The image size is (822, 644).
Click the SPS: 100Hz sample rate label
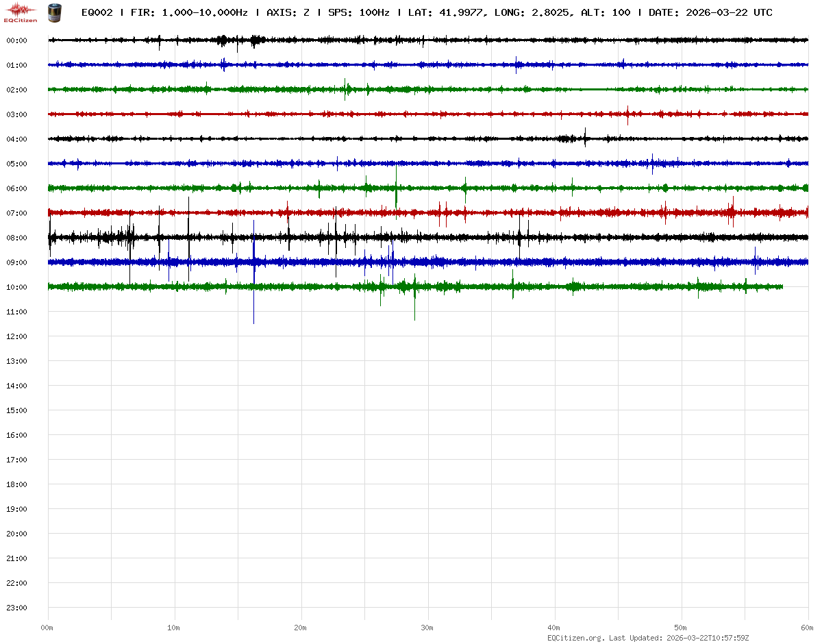coord(359,12)
